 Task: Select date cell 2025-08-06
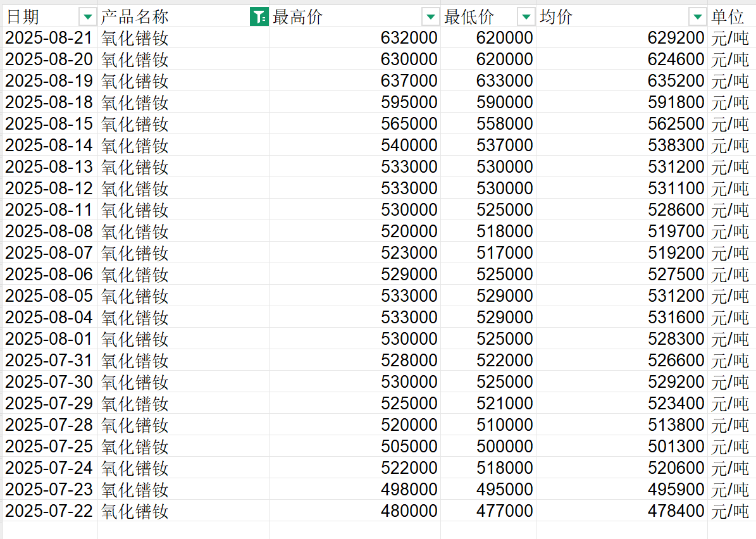point(49,274)
